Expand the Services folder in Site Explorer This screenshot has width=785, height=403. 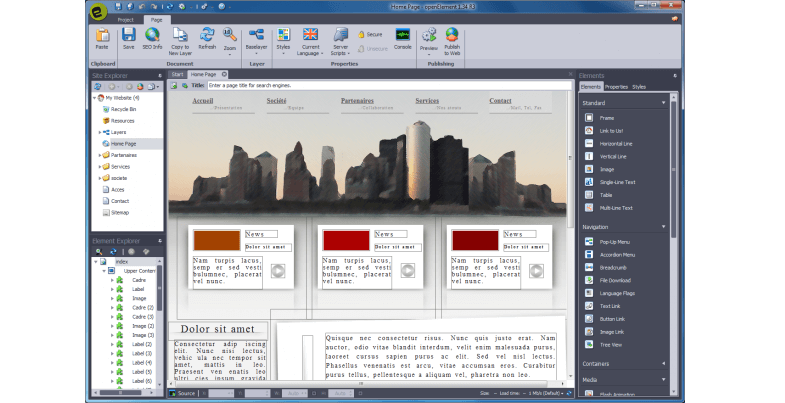pyautogui.click(x=100, y=167)
